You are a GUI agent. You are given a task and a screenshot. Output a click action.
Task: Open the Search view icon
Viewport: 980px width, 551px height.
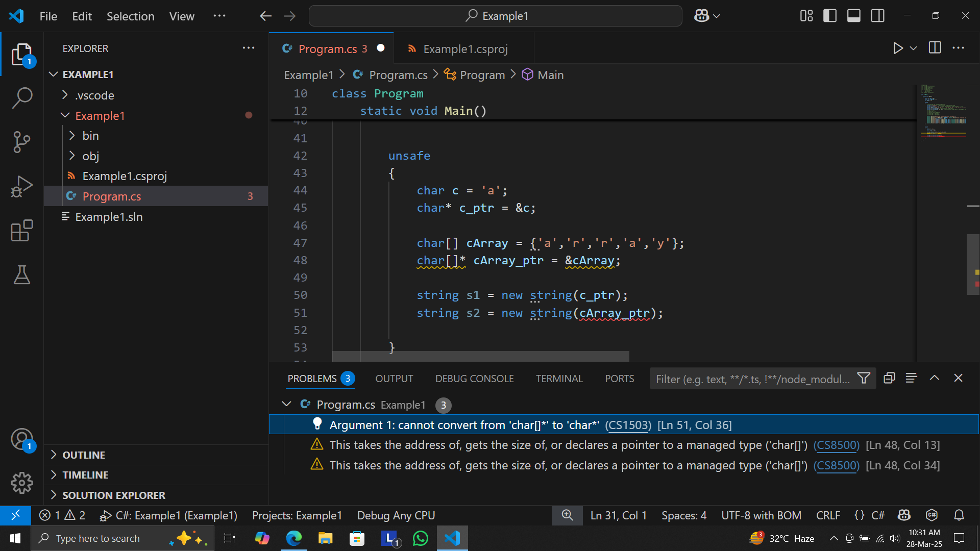(x=21, y=98)
